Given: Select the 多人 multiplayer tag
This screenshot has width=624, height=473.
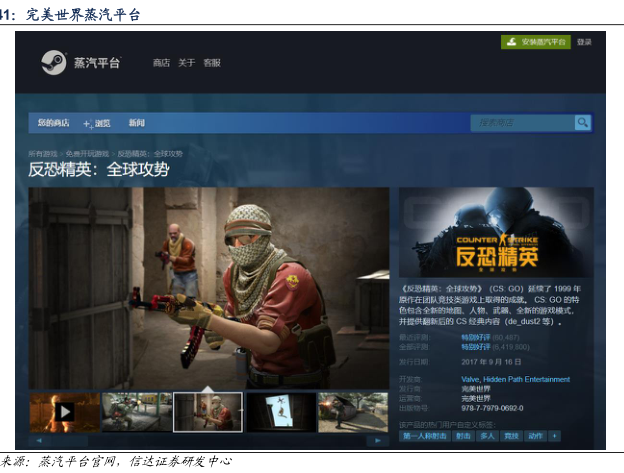Looking at the screenshot, I should (x=487, y=436).
